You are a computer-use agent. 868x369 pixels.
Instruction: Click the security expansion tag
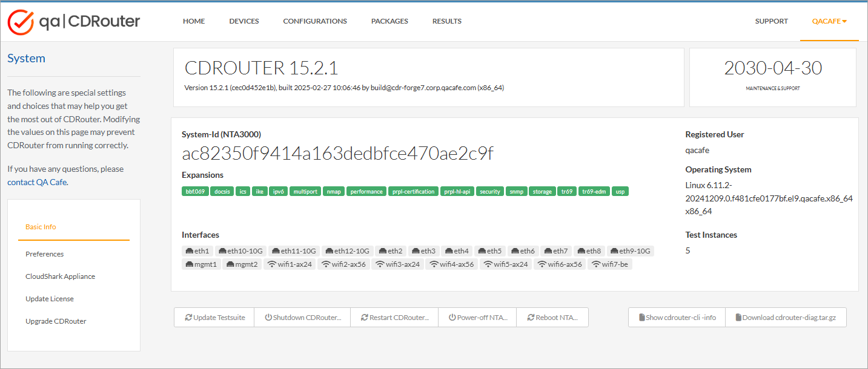click(490, 191)
